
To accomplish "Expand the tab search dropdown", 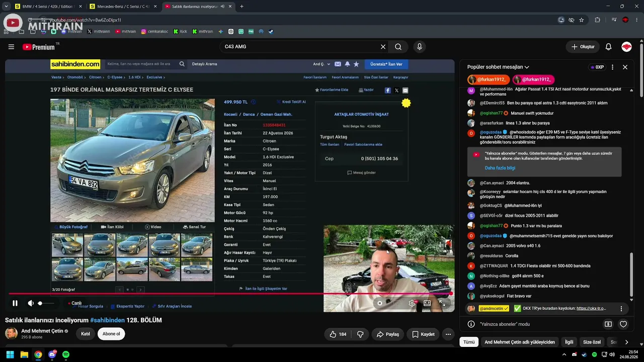I will click(6, 7).
